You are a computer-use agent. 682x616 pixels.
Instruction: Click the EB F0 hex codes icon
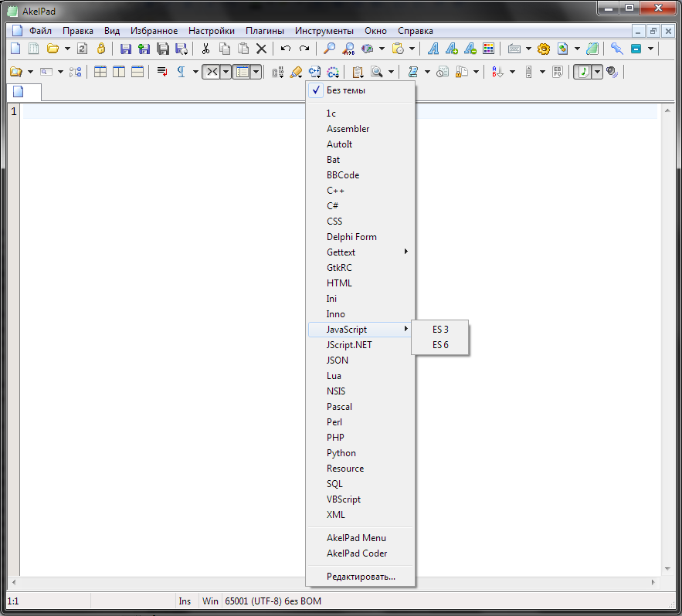[x=558, y=72]
